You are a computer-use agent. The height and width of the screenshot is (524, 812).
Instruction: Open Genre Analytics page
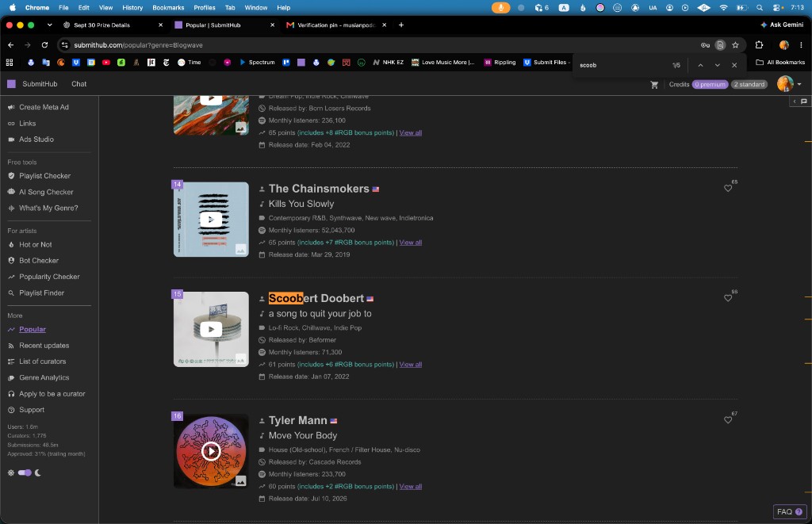click(x=44, y=377)
